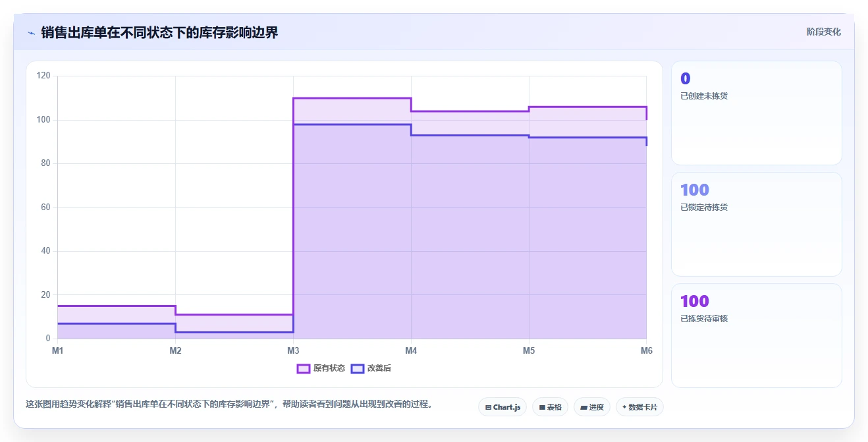This screenshot has width=868, height=442.
Task: Click the 原有状态 legend color box
Action: click(304, 368)
